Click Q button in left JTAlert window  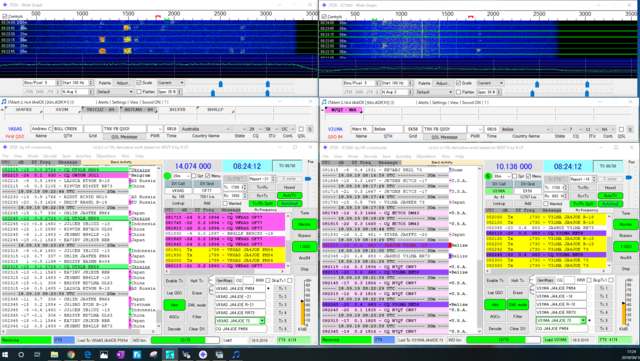[x=310, y=129]
